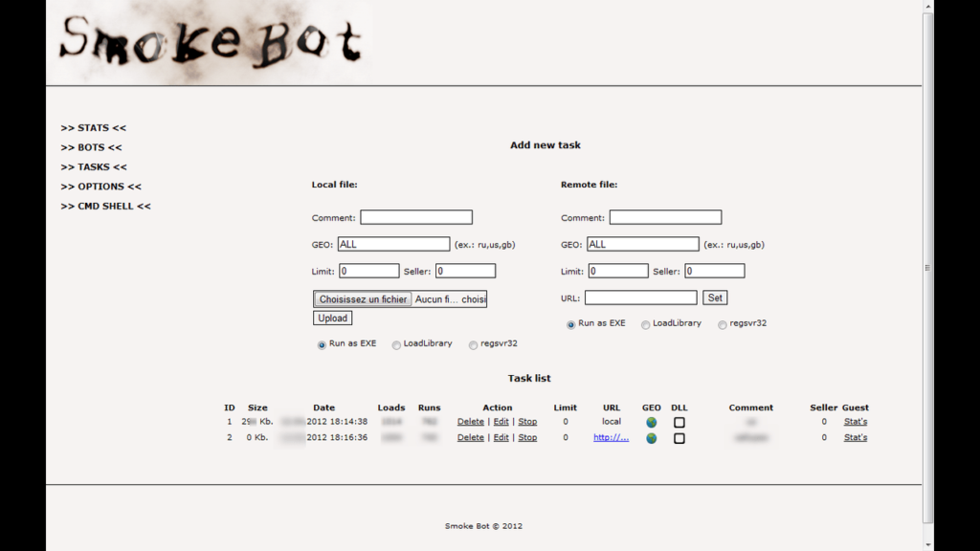Click Stop for task 1
This screenshot has width=980, height=551.
(527, 422)
